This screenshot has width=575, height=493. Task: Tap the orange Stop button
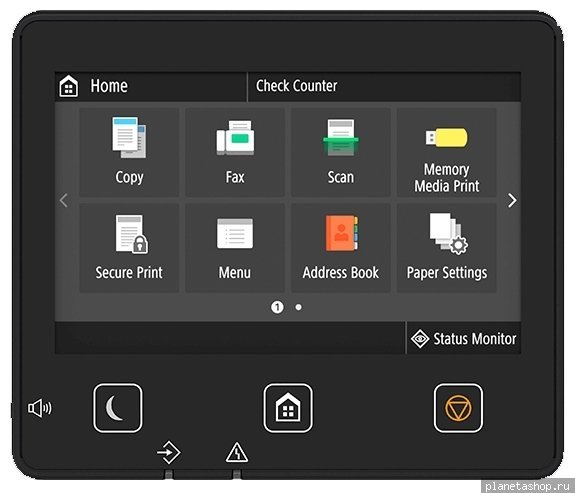tap(458, 408)
